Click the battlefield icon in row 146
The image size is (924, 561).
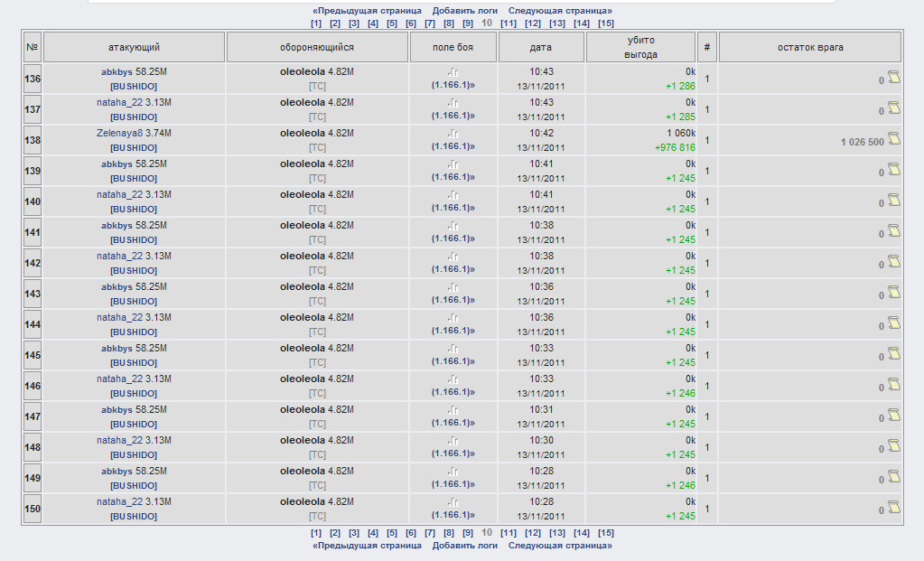pyautogui.click(x=453, y=379)
